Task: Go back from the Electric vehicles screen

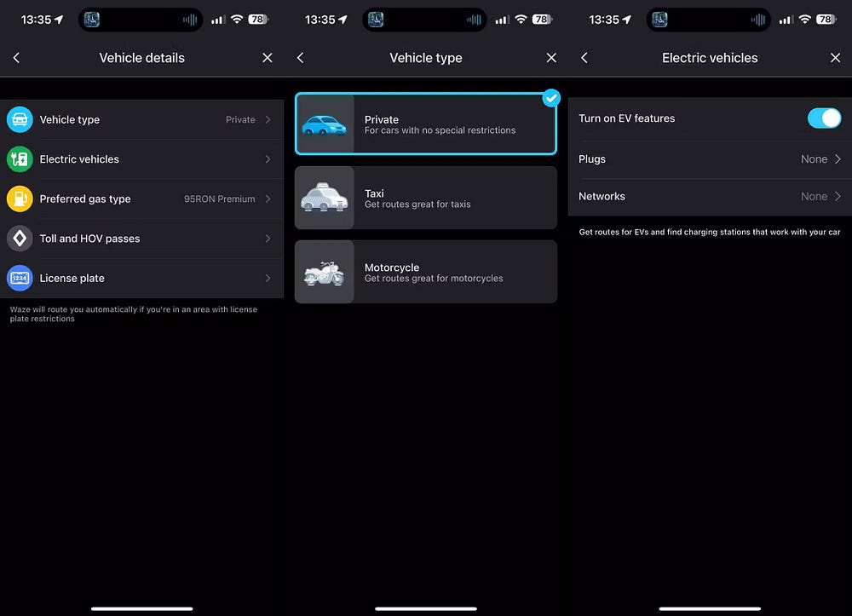Action: click(584, 58)
